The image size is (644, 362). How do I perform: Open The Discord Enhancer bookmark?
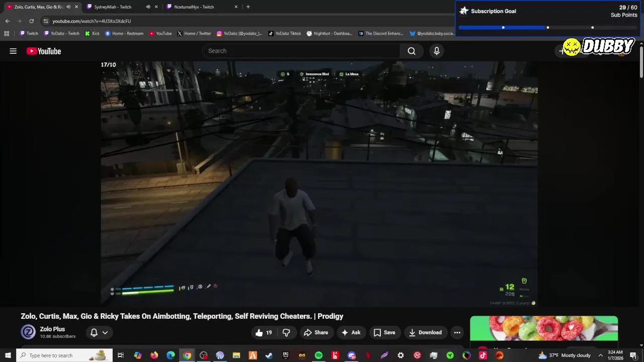click(x=381, y=33)
